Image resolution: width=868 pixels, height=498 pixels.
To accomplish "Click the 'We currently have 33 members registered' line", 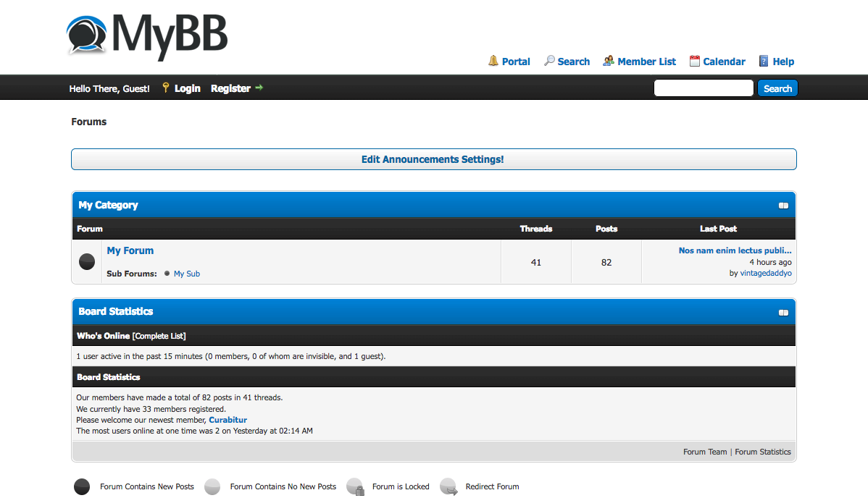I will [x=151, y=409].
